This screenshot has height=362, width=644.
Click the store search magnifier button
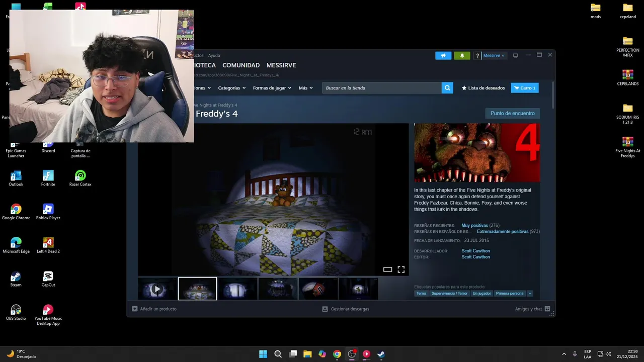447,88
